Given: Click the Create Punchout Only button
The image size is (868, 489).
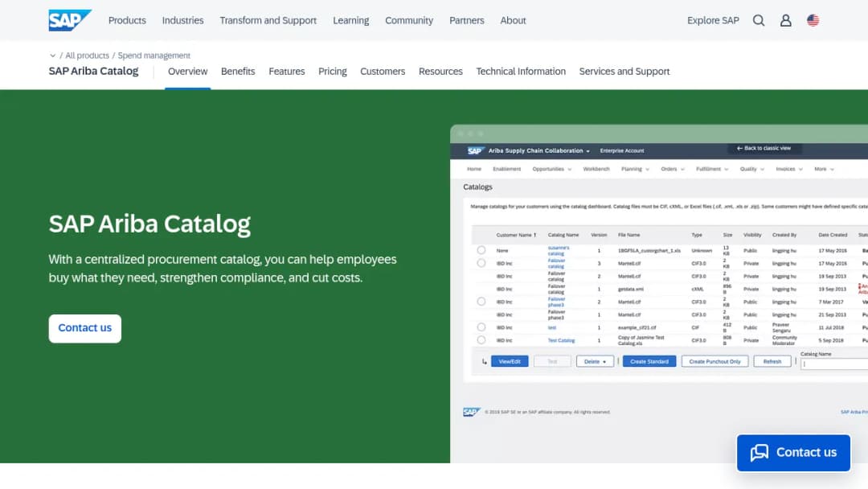Looking at the screenshot, I should [x=714, y=362].
